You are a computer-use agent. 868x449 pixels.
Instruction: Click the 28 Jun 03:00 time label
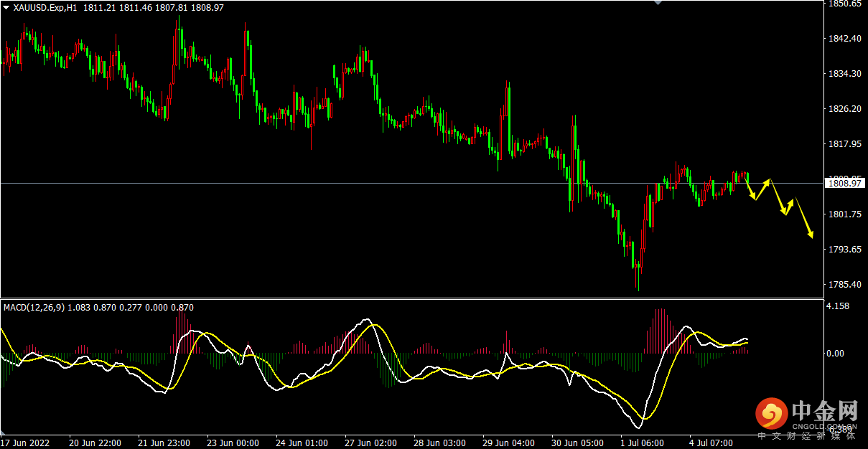(x=439, y=443)
